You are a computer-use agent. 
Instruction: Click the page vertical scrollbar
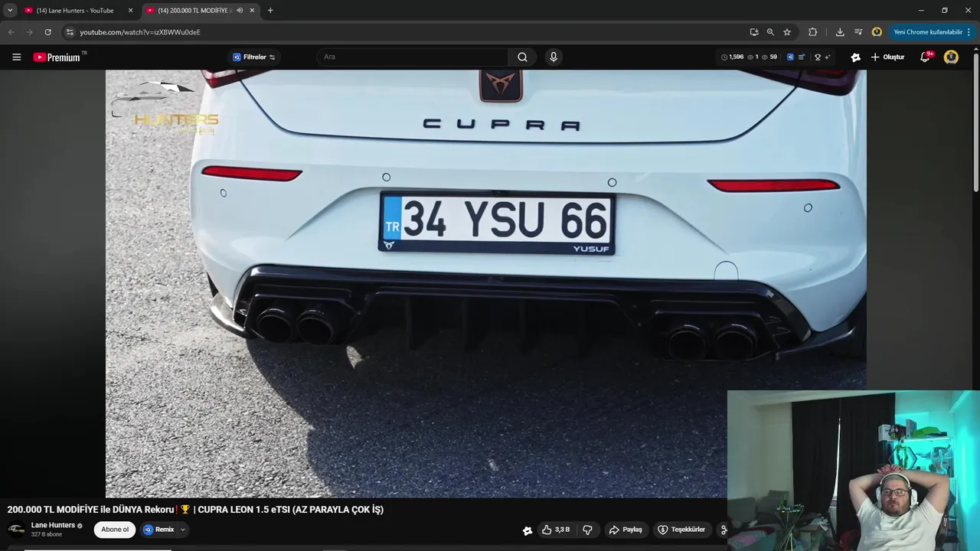975,122
